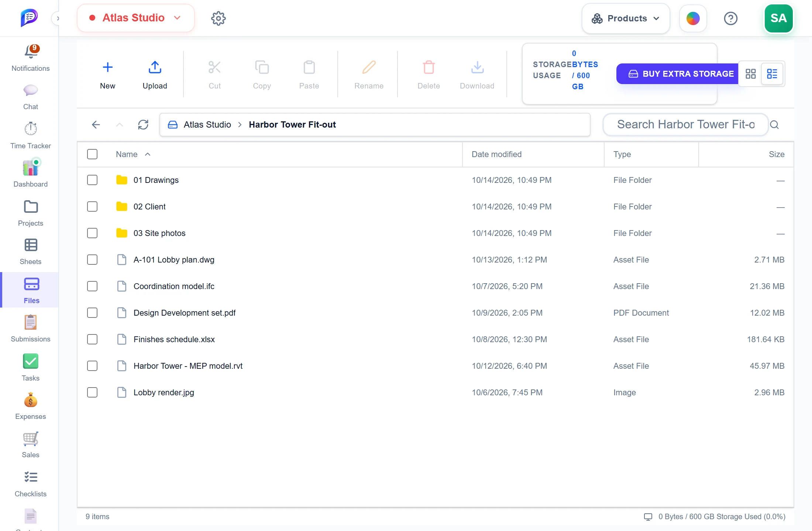Tick checkbox for Design Development set.pdf
Image resolution: width=812 pixels, height=531 pixels.
tap(92, 313)
